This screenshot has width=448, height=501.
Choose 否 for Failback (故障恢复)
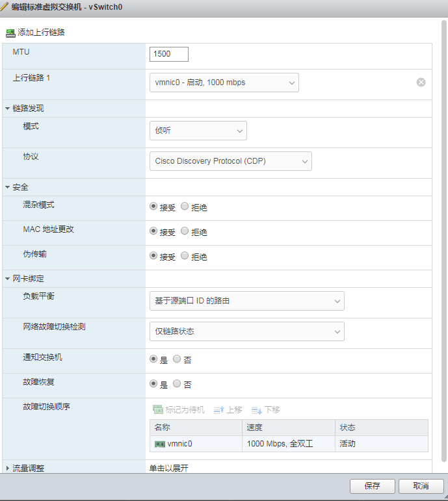[x=177, y=383]
